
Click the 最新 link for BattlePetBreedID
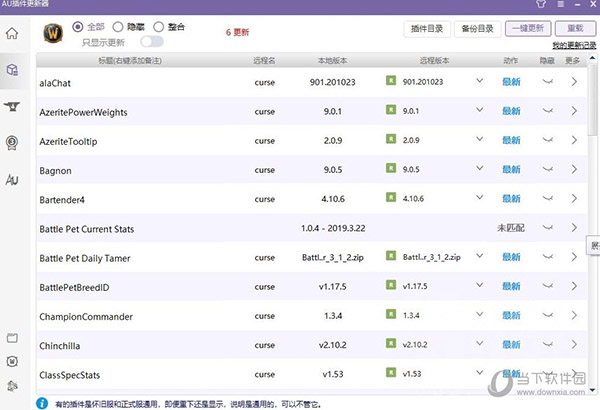pos(511,286)
